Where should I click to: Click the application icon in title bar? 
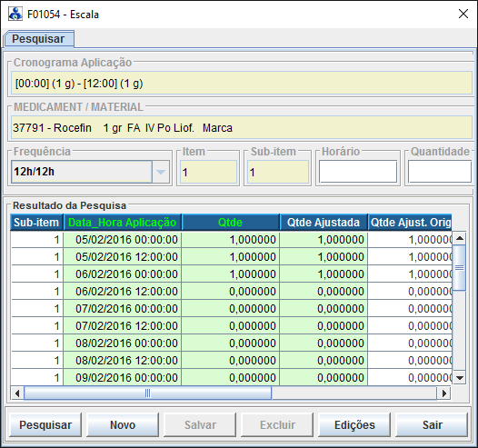point(15,14)
